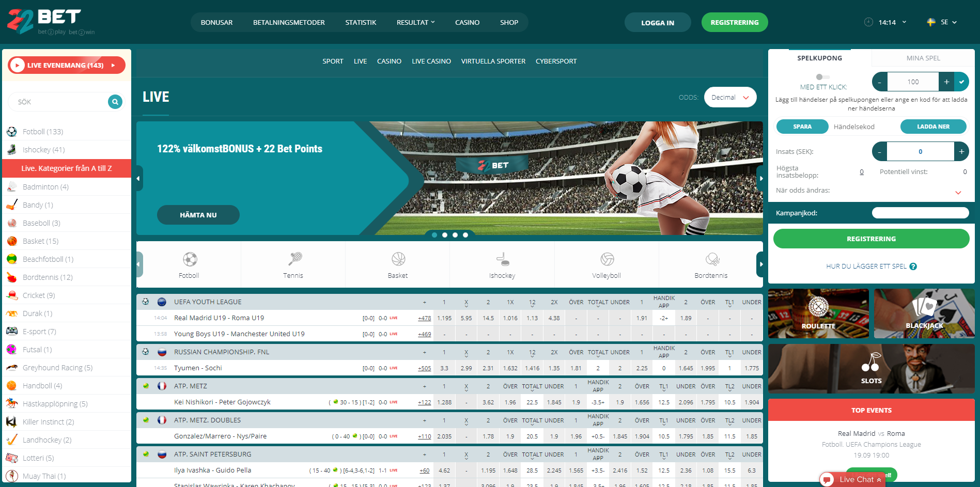980x487 pixels.
Task: Click the Basket ball icon in sidebar
Action: coord(12,241)
